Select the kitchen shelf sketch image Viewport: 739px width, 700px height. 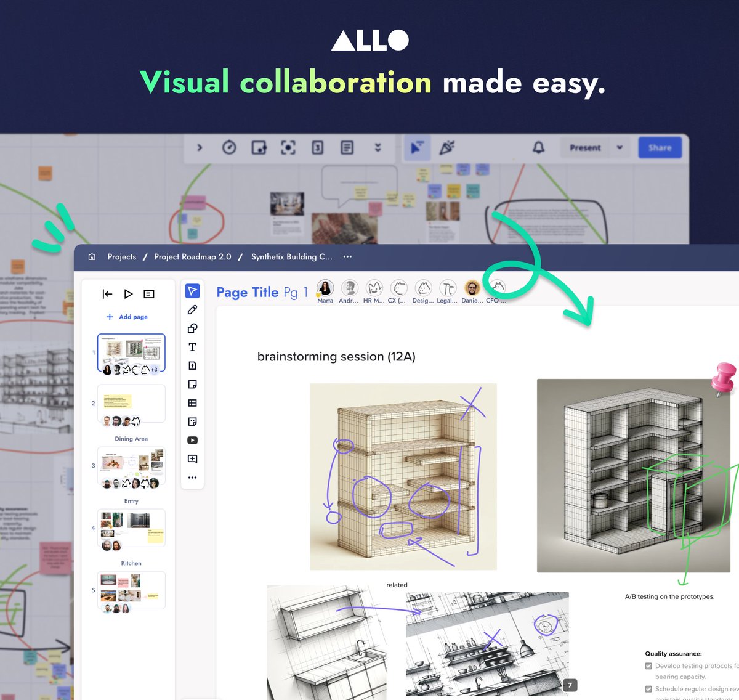point(487,645)
